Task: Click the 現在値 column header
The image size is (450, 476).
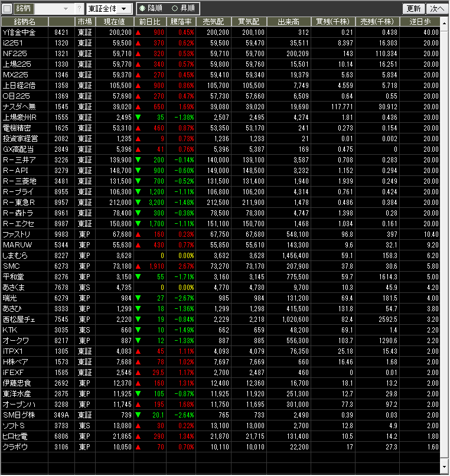Action: (x=113, y=21)
